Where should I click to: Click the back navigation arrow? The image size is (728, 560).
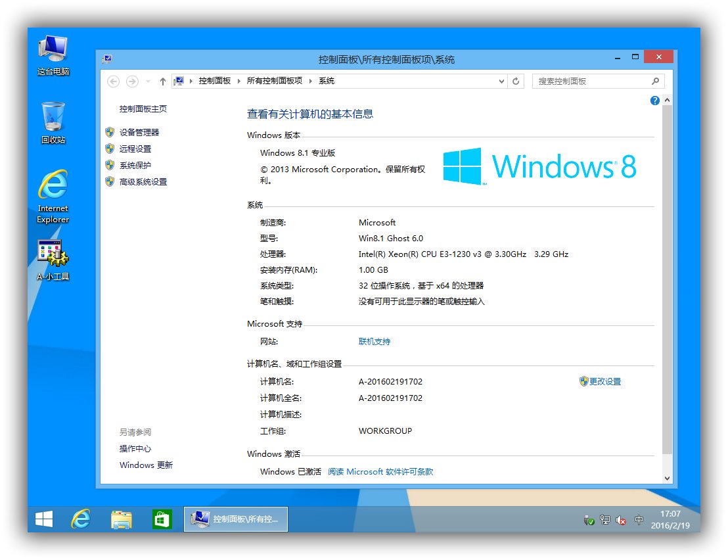[x=113, y=82]
